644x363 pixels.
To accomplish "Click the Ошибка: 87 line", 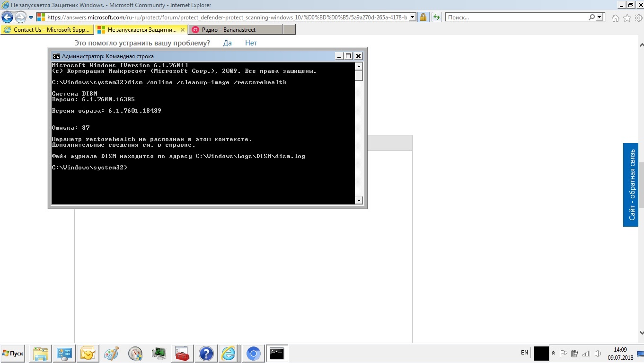I will [x=71, y=128].
